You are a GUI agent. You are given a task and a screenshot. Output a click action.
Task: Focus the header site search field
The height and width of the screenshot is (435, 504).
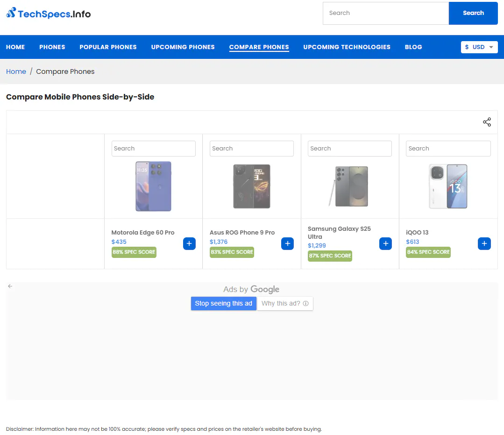[x=386, y=13]
